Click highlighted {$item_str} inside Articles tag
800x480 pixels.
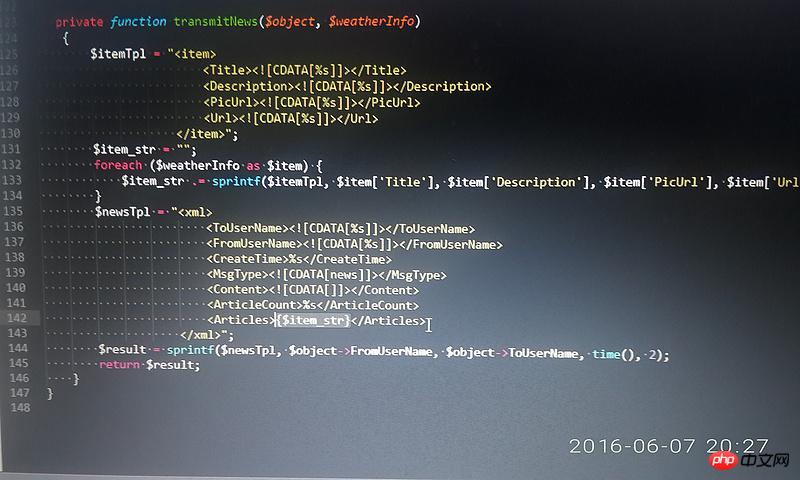tap(313, 321)
